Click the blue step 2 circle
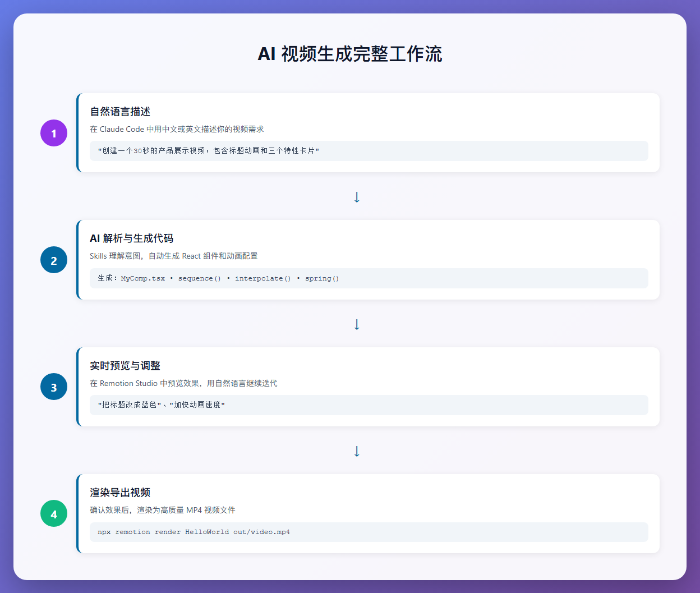The width and height of the screenshot is (700, 593). click(54, 260)
